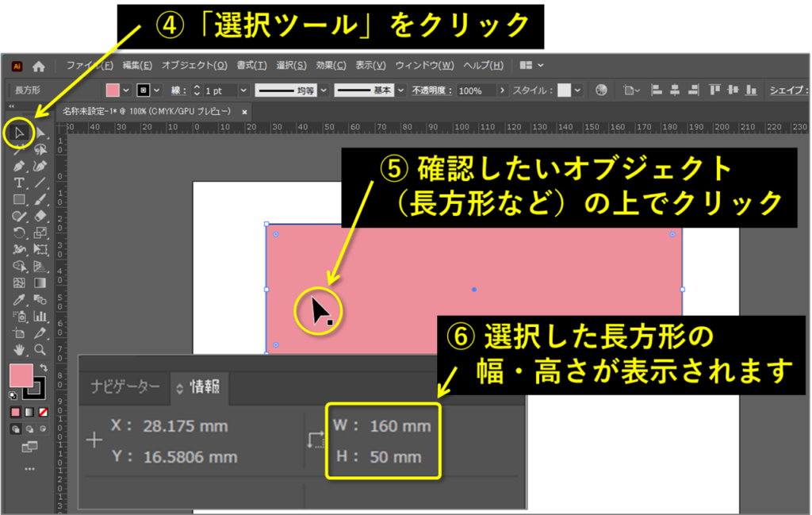Open brush definition dropdown 基本
This screenshot has height=515, width=812.
[400, 90]
